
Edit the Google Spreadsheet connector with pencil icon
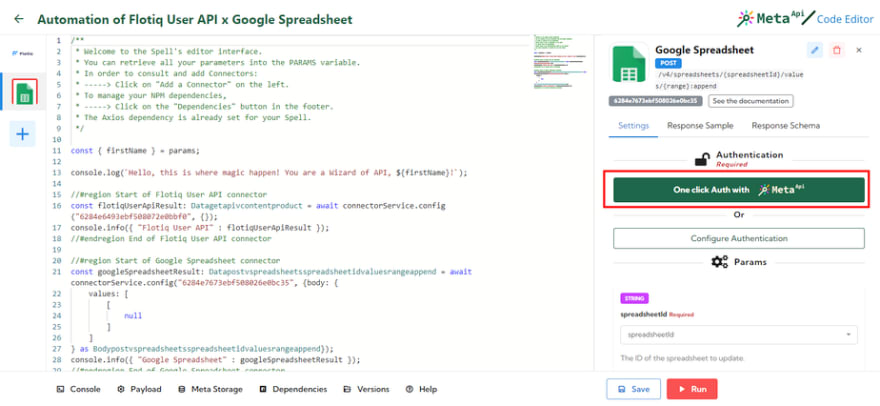coord(815,50)
